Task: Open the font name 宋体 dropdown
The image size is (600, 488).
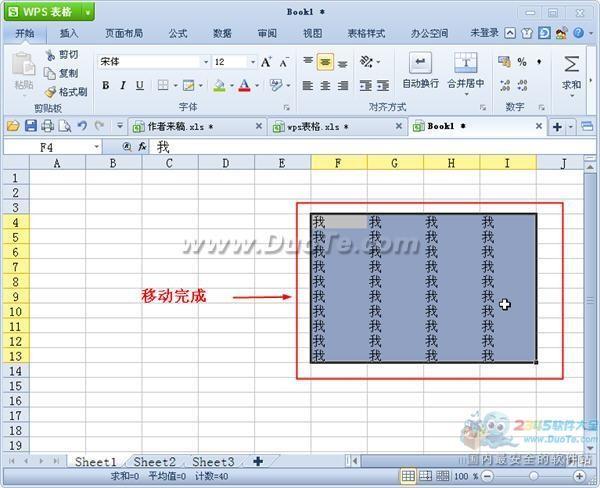Action: click(x=205, y=62)
